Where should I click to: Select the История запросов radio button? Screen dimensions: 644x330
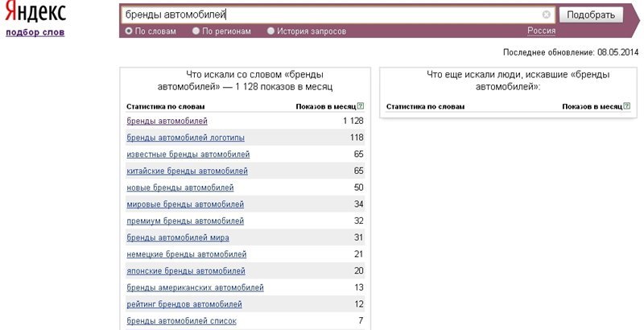(x=270, y=31)
